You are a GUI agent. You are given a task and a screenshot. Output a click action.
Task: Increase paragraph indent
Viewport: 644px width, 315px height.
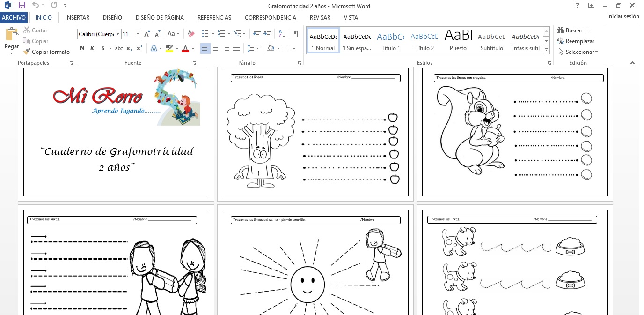(x=267, y=34)
